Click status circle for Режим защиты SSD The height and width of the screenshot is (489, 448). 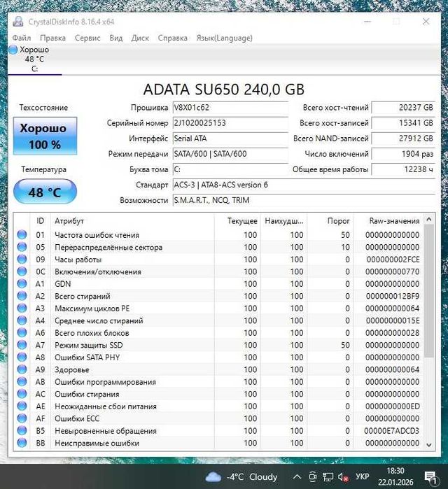[22, 345]
